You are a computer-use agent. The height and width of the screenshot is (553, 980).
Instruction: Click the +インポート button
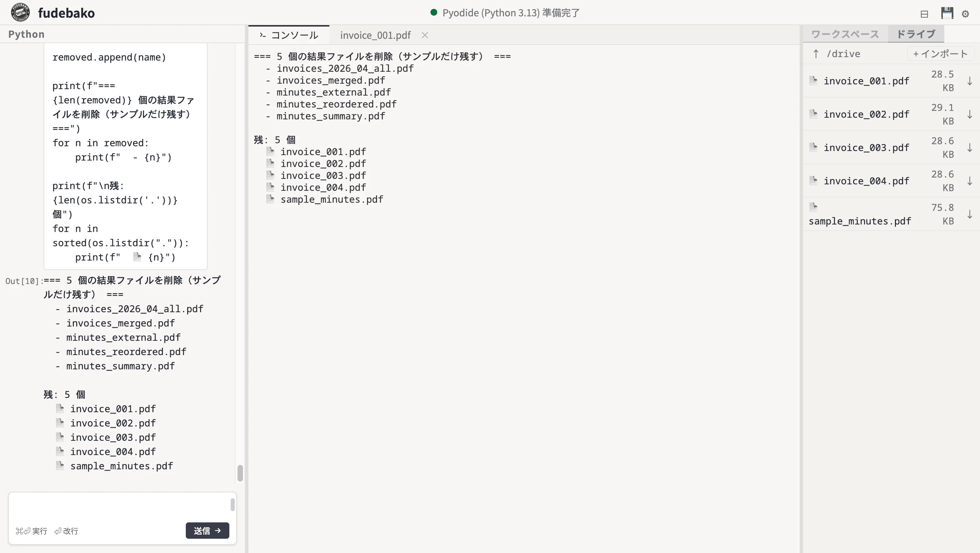(x=941, y=54)
